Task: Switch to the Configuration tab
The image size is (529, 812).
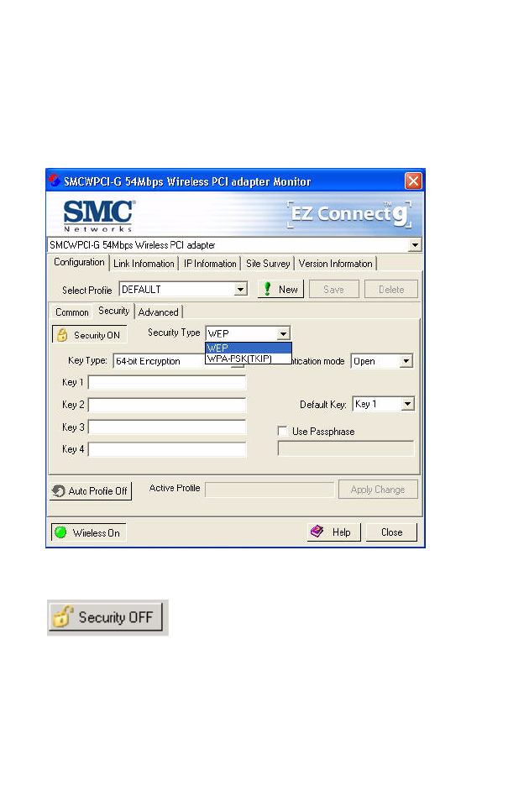Action: point(79,262)
